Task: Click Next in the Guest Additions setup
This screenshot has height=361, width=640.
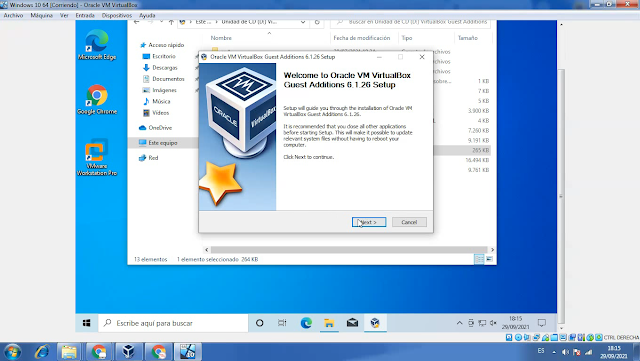Action: point(369,222)
